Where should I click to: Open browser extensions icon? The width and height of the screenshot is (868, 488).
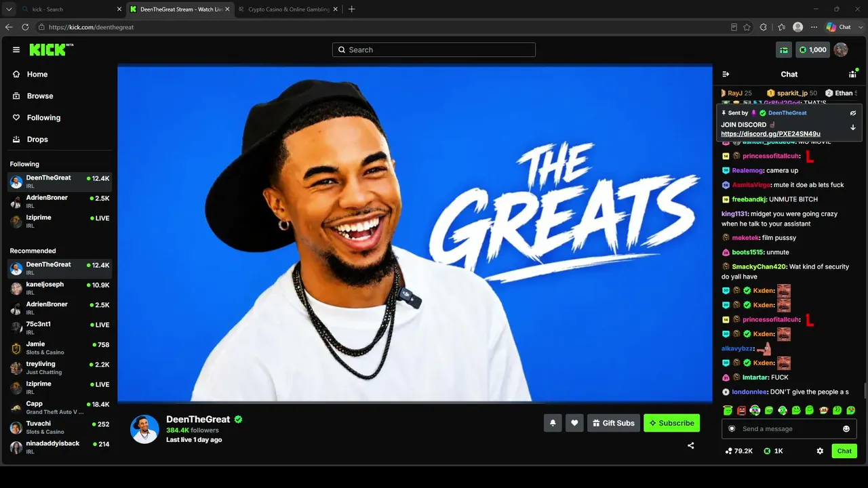coord(764,27)
